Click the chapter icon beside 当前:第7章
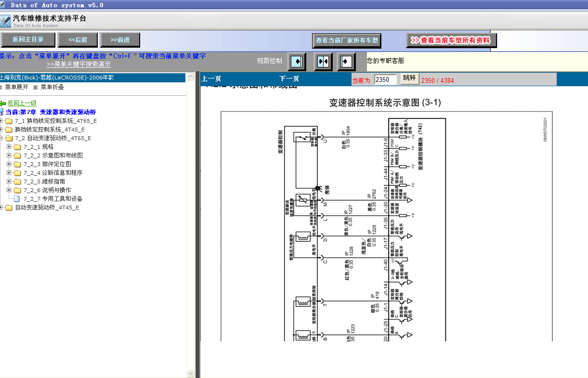588x378 pixels. [x=1, y=112]
